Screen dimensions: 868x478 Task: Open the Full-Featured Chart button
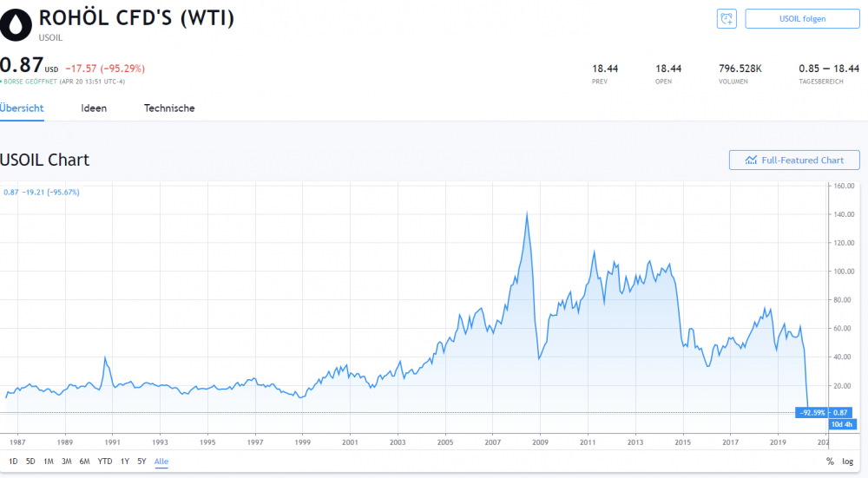click(794, 160)
